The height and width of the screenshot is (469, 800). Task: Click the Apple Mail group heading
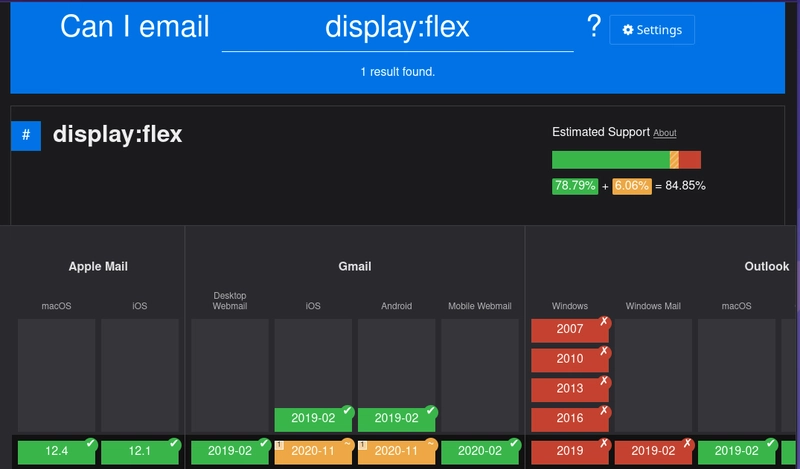(x=98, y=266)
